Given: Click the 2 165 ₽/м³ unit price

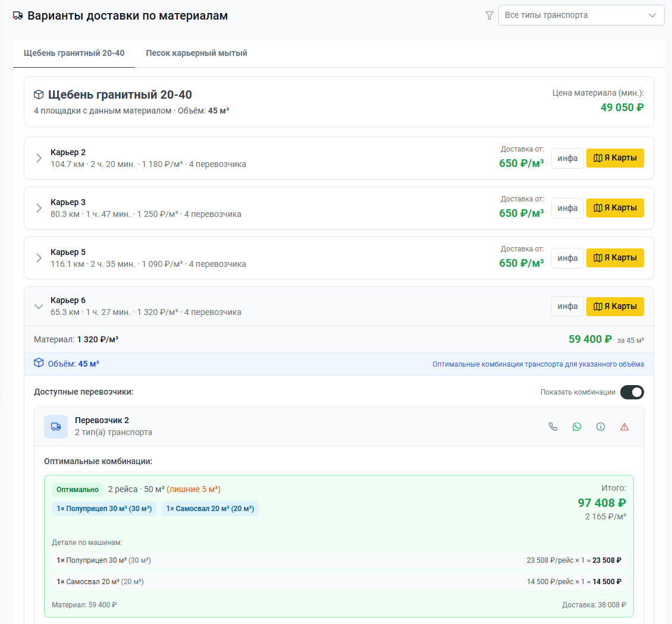Looking at the screenshot, I should [x=605, y=516].
